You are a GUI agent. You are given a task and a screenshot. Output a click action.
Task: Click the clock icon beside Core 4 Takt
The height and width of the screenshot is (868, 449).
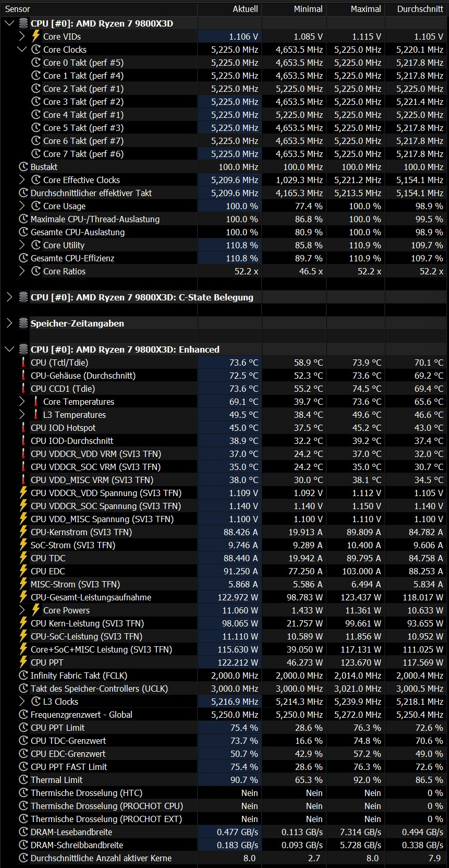(36, 115)
